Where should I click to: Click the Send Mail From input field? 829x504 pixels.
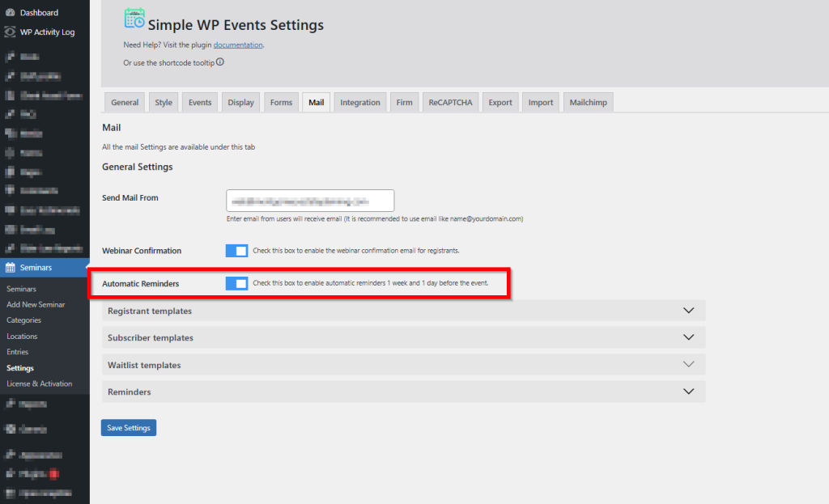[310, 201]
